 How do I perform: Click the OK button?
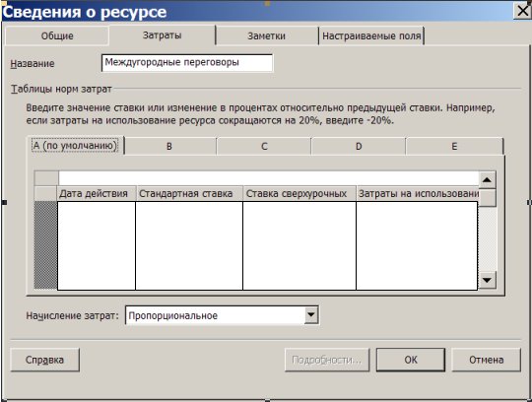click(x=411, y=360)
